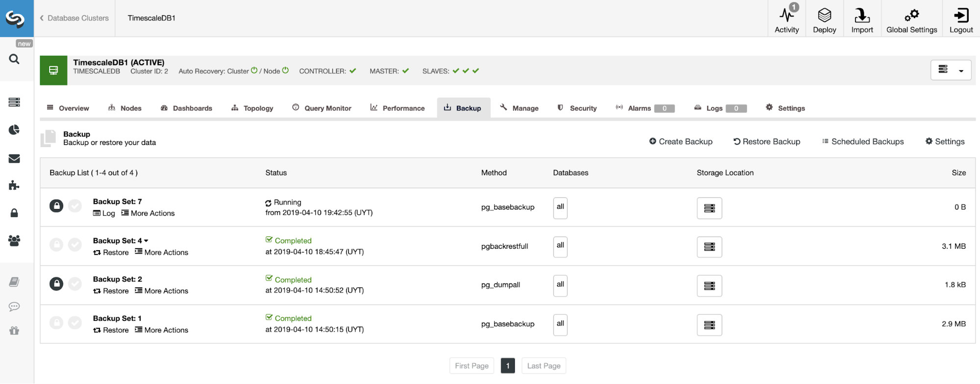Open the sidebar gift icon
This screenshot has width=980, height=384.
click(14, 331)
